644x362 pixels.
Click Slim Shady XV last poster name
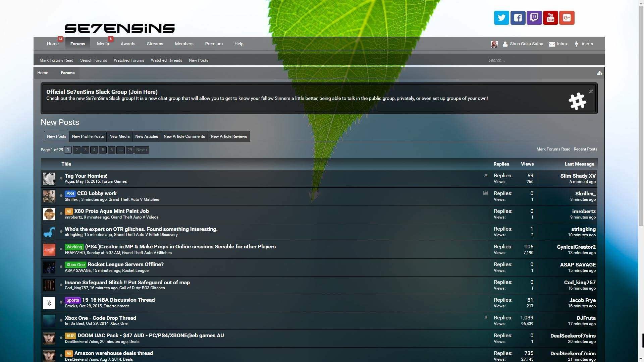click(578, 176)
